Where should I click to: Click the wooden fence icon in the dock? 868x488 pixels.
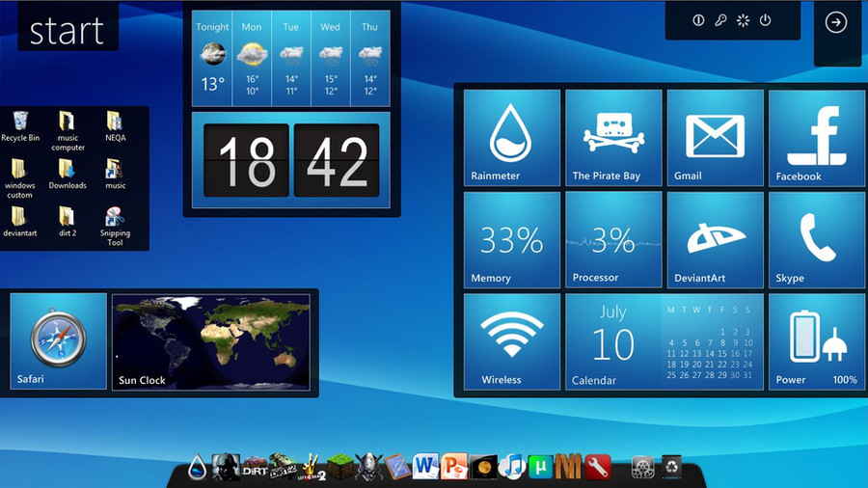point(568,468)
